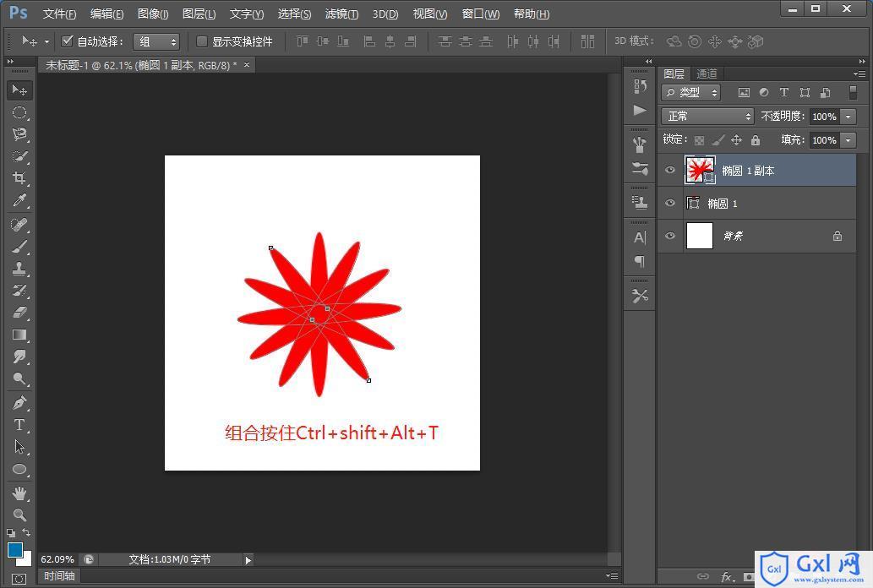Open the layer filter 类型 dropdown

691,92
